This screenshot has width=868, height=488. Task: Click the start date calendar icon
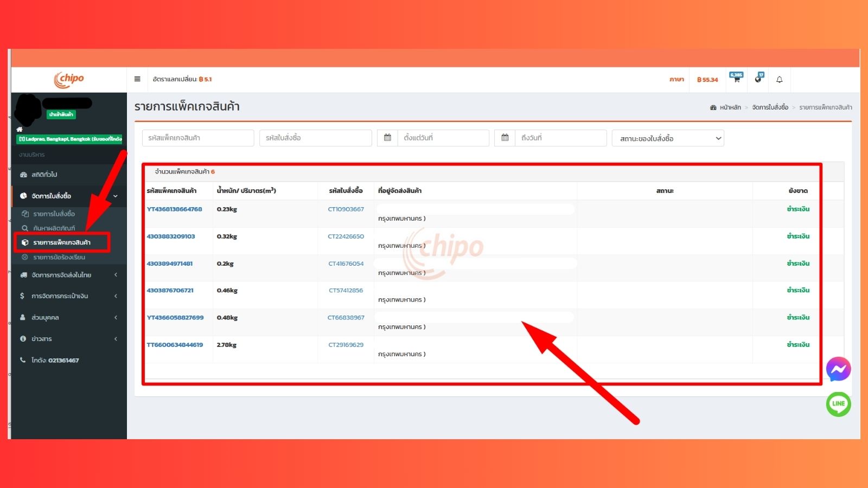pyautogui.click(x=387, y=138)
